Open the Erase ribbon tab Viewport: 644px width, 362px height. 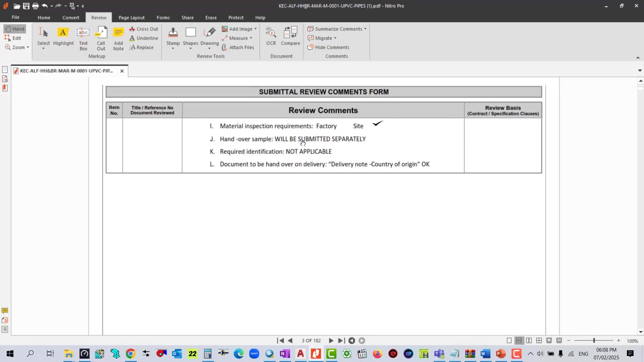(x=211, y=18)
